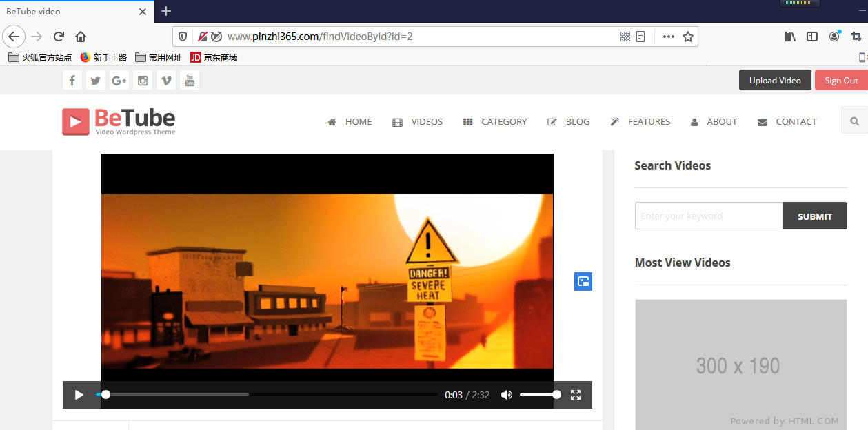Seek on the video progress bar
The height and width of the screenshot is (430, 868).
click(x=267, y=395)
